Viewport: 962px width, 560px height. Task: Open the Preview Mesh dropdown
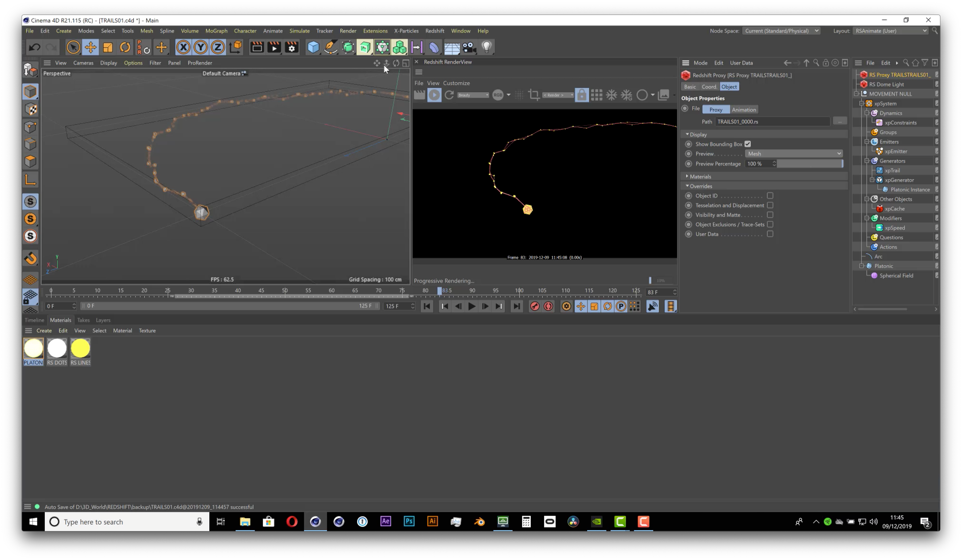(794, 154)
